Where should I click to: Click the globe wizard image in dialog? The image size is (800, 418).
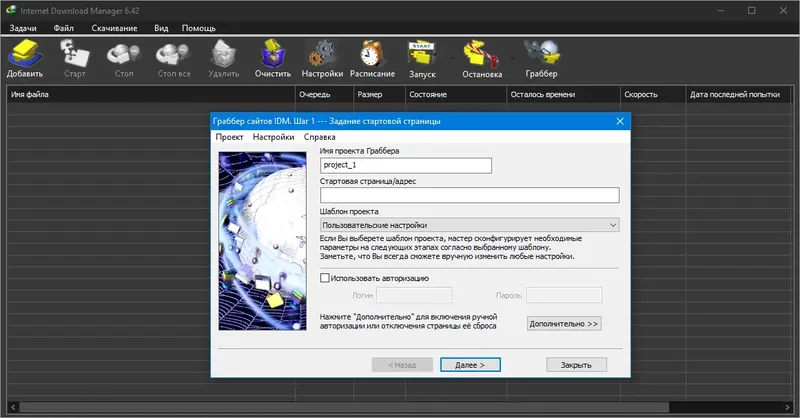(263, 241)
